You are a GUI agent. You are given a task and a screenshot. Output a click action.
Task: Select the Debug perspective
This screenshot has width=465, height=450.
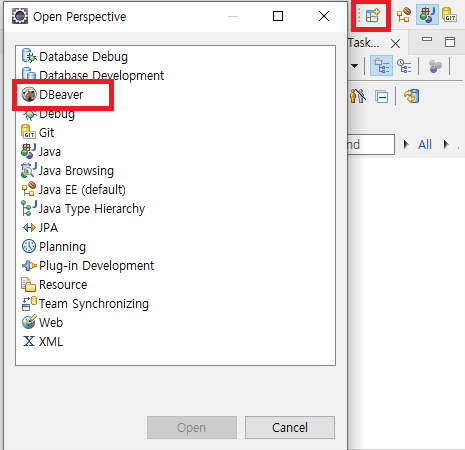click(x=48, y=114)
